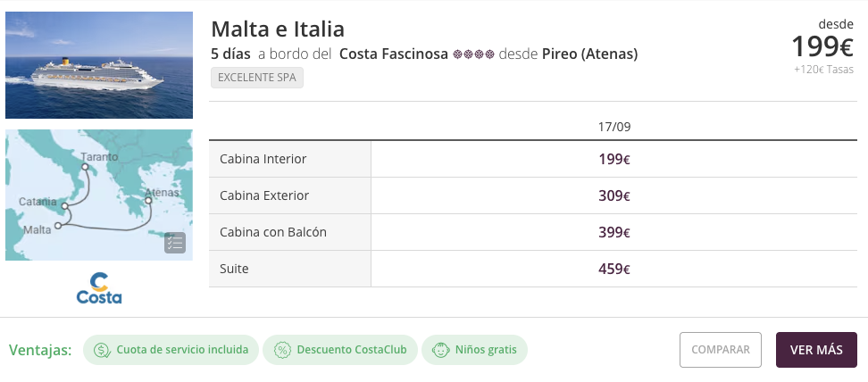Select the Atenas port marker on map
The image size is (868, 382).
click(148, 201)
